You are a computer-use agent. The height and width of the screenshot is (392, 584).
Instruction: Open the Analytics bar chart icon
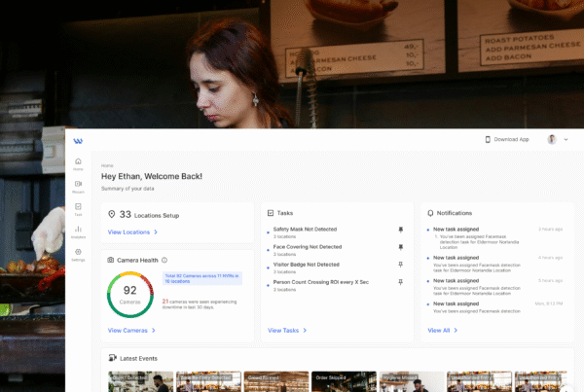click(x=78, y=230)
